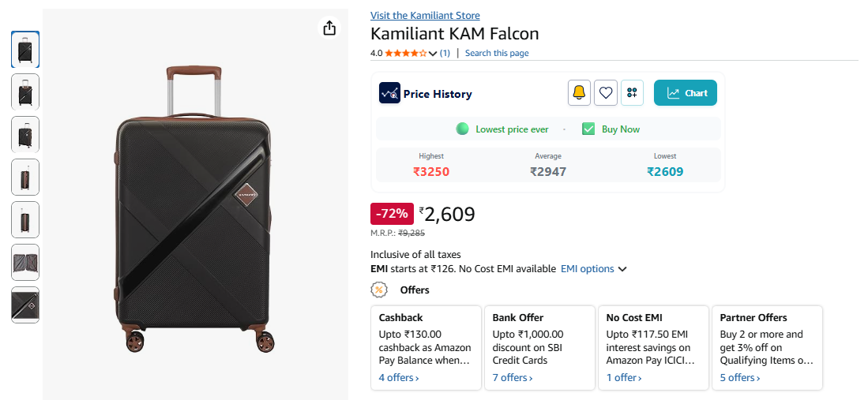This screenshot has height=400, width=868.
Task: Open 7 offers under Bank Offer
Action: click(513, 378)
